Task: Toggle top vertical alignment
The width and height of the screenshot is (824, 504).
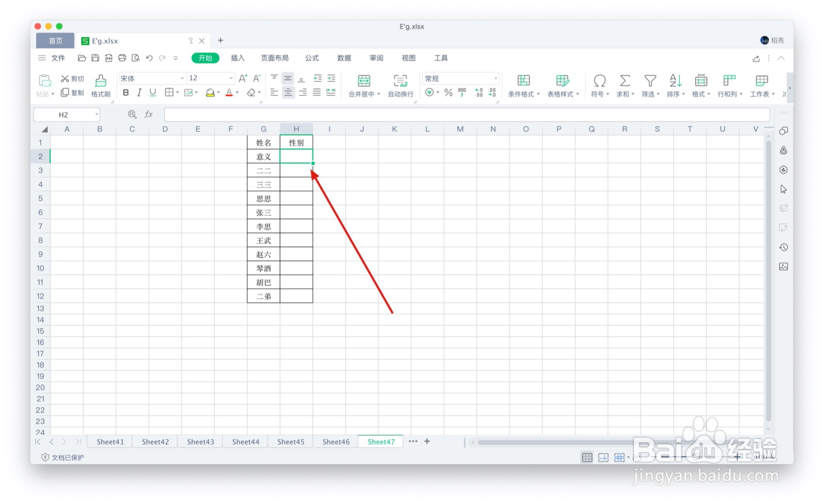Action: [274, 78]
